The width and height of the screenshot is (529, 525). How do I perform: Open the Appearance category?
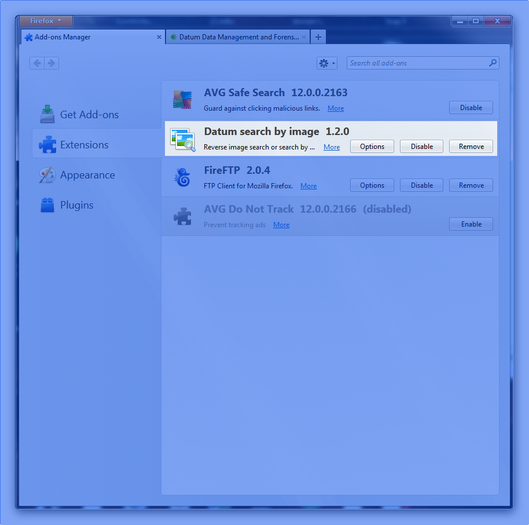[x=97, y=175]
